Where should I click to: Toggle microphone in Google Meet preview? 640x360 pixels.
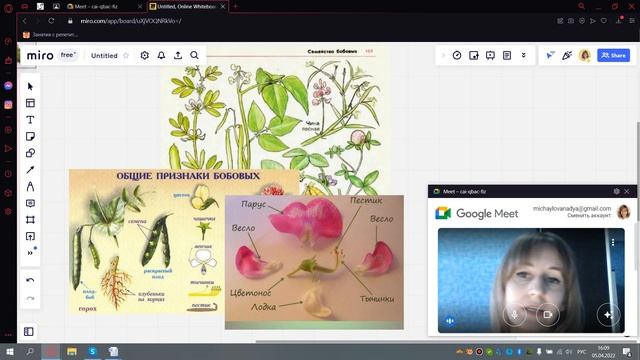tap(515, 315)
